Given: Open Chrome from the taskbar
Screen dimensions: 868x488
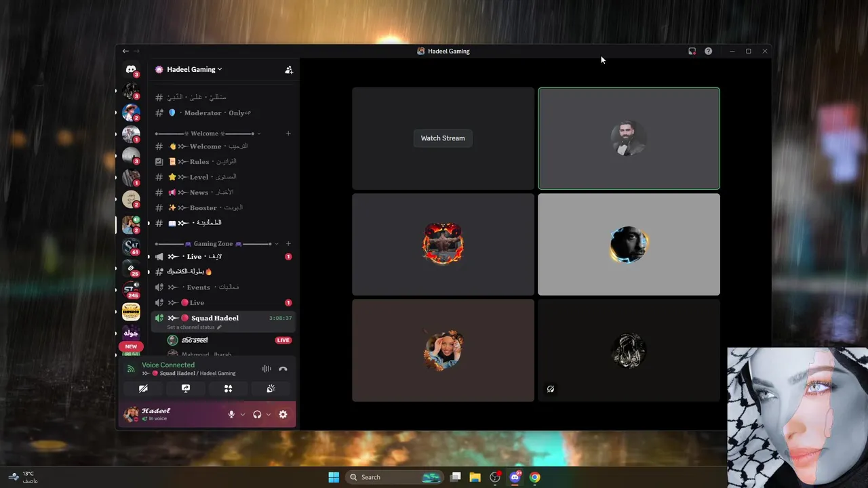Looking at the screenshot, I should click(x=535, y=477).
